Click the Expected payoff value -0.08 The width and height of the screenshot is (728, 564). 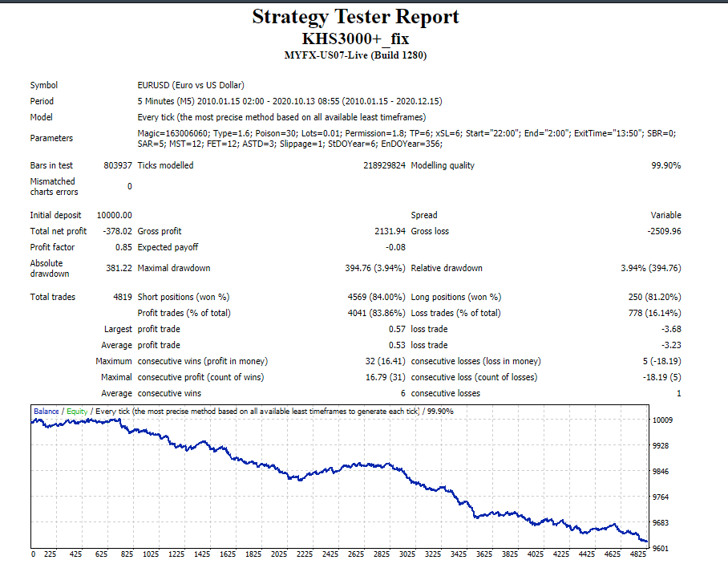click(395, 247)
